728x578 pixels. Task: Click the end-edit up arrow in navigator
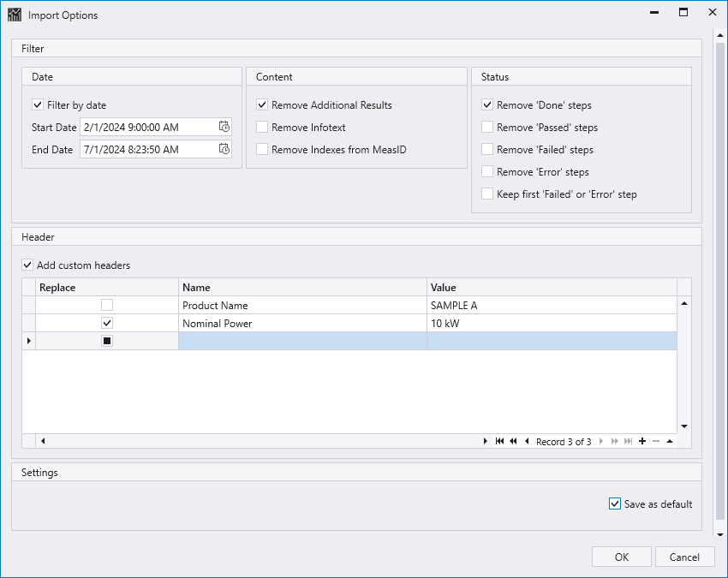670,441
